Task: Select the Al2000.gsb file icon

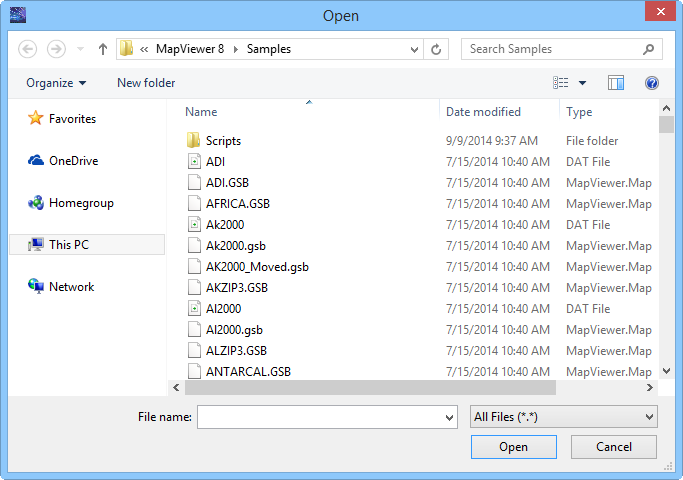Action: coord(194,330)
